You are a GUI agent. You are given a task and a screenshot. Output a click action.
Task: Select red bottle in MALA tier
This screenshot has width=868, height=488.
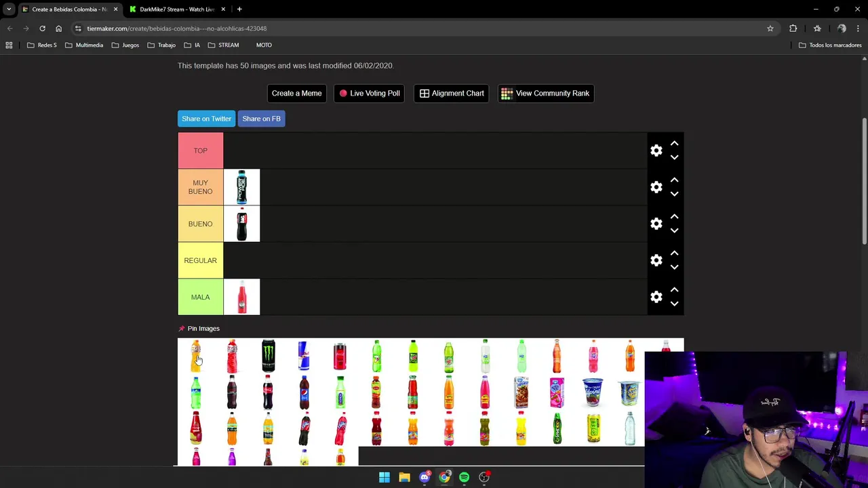point(241,297)
